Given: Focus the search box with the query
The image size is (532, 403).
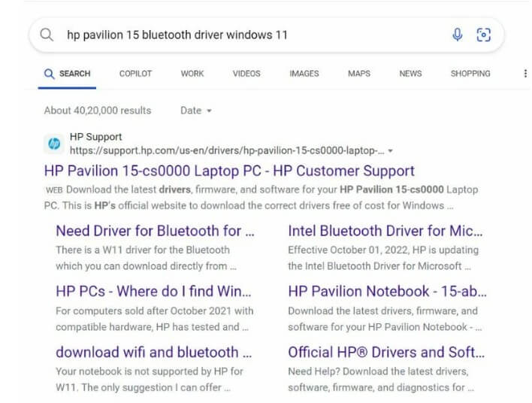Looking at the screenshot, I should 266,35.
